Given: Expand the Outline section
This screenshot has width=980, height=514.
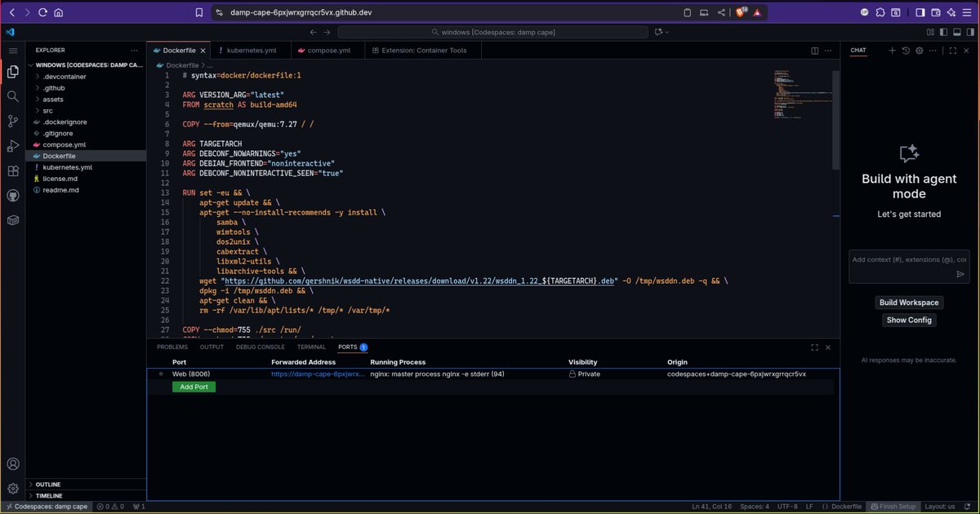Looking at the screenshot, I should [x=86, y=484].
